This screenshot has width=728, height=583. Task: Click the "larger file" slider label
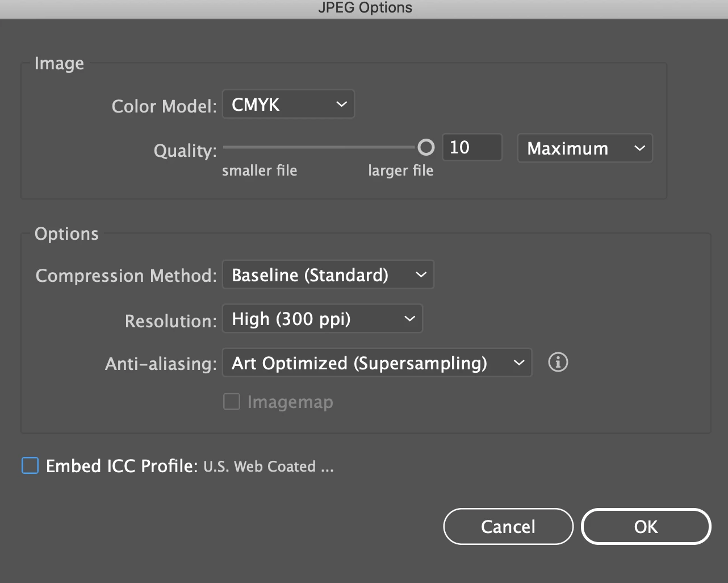(x=400, y=170)
